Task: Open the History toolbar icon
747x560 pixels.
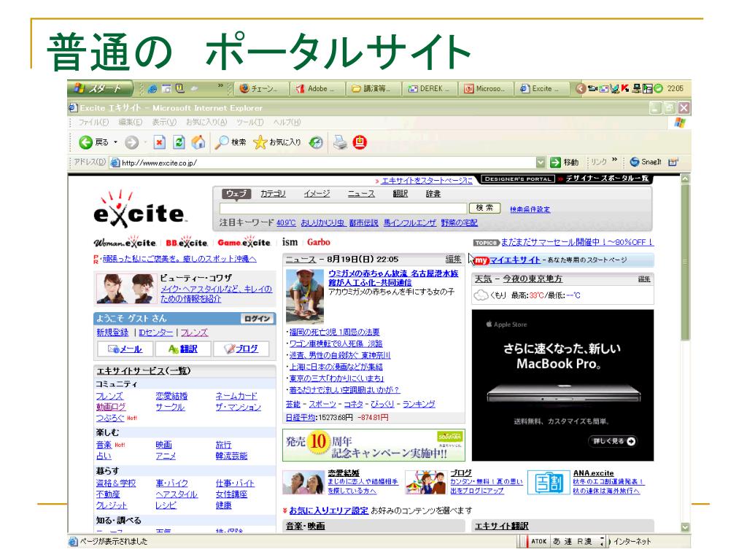Action: pos(316,142)
